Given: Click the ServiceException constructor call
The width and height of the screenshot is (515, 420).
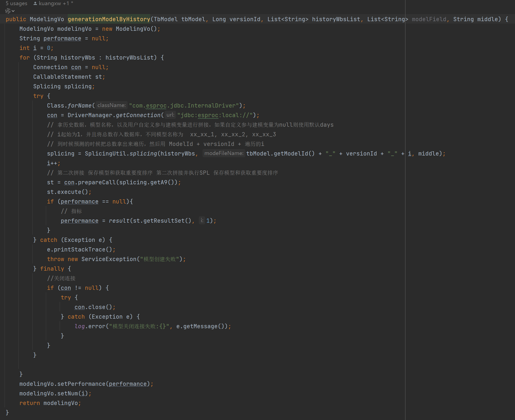Looking at the screenshot, I should click(x=109, y=259).
